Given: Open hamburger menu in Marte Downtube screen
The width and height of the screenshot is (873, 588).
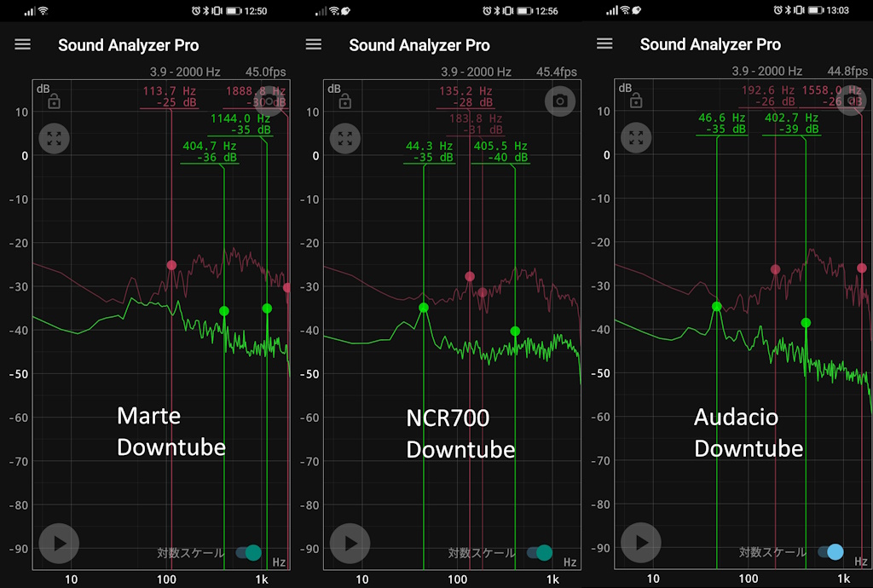Looking at the screenshot, I should click(23, 45).
